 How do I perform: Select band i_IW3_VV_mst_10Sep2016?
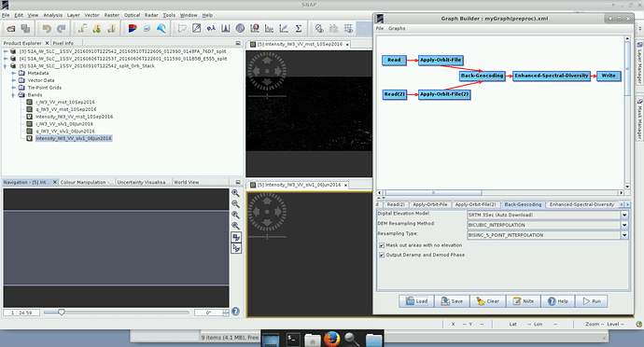pos(65,103)
